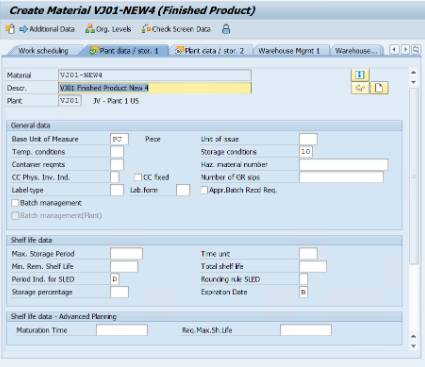Open Additional Data
This screenshot has height=367, width=425.
pyautogui.click(x=47, y=29)
